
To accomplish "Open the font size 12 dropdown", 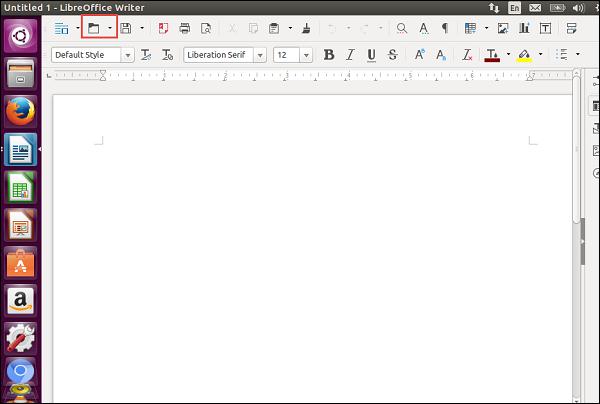I will (306, 55).
